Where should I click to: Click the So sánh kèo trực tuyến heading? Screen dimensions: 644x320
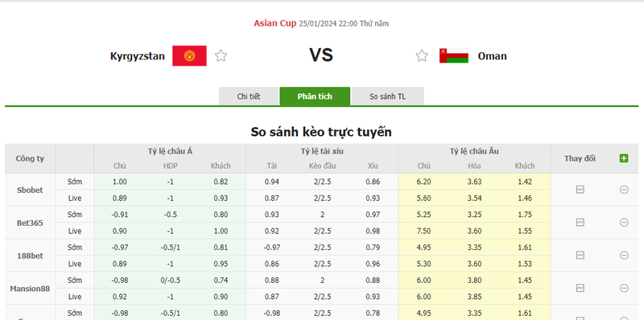321,132
